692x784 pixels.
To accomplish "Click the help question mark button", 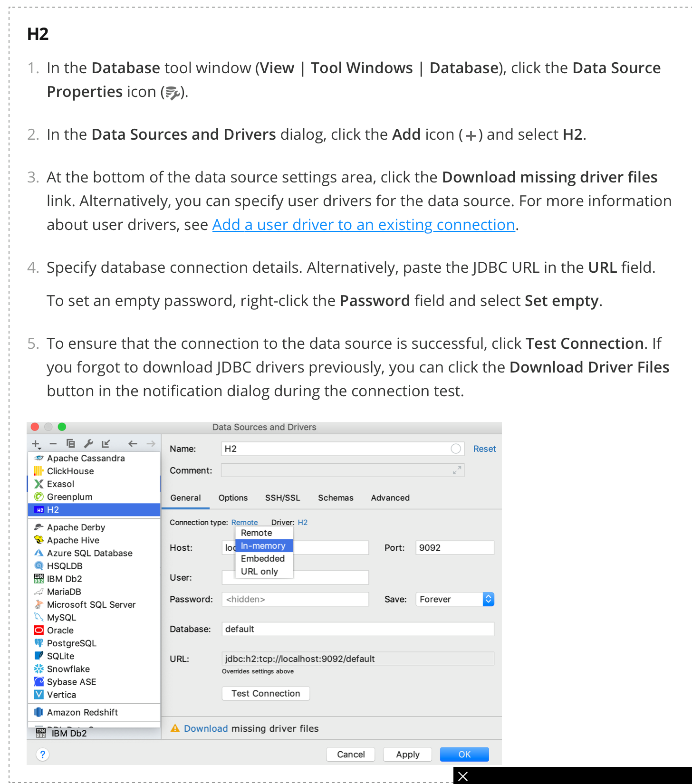I will click(x=42, y=755).
